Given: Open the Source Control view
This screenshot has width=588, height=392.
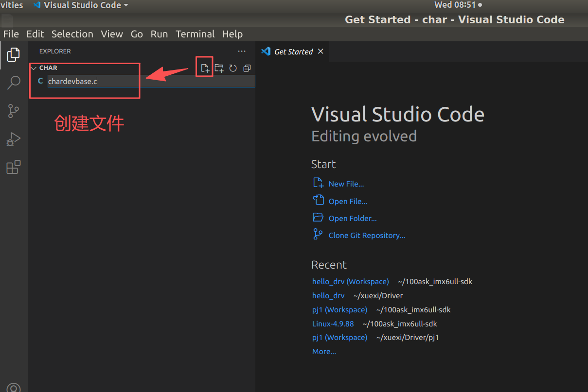Looking at the screenshot, I should (x=14, y=111).
